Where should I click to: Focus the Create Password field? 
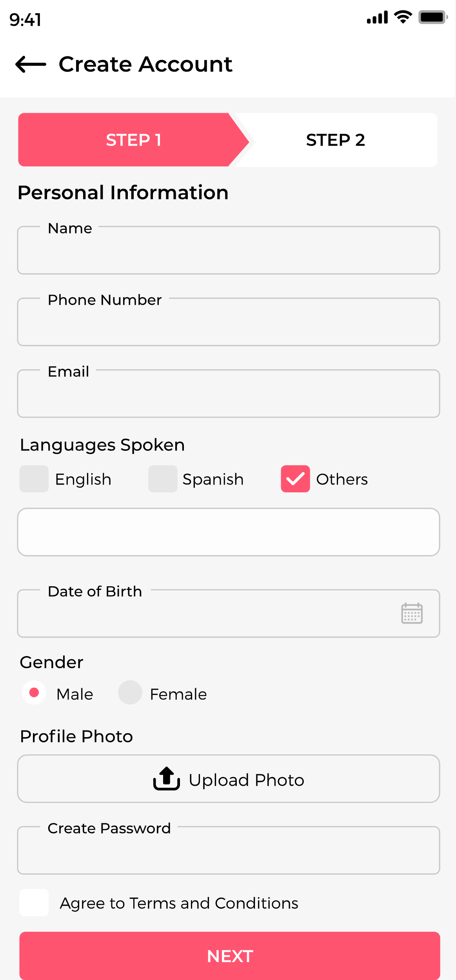(x=229, y=850)
